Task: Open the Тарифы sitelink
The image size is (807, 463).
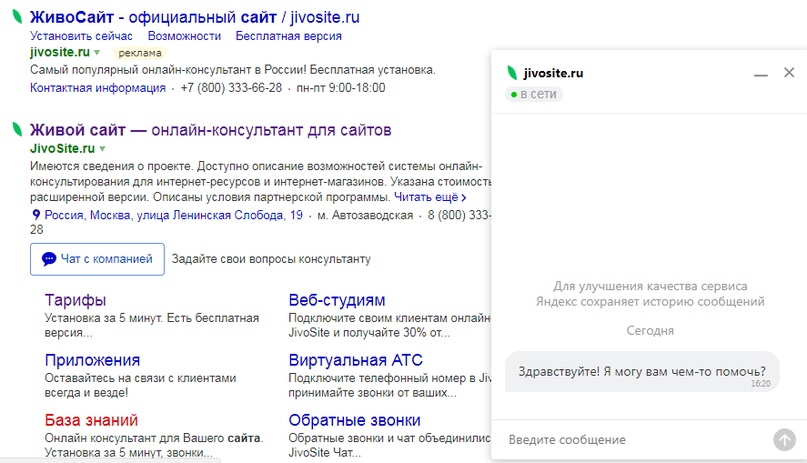Action: click(x=75, y=299)
